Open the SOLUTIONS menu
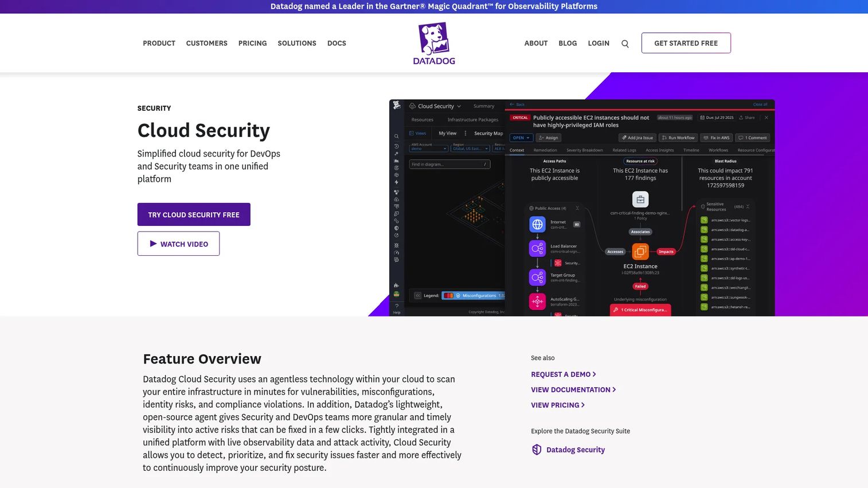868x488 pixels. (x=297, y=44)
